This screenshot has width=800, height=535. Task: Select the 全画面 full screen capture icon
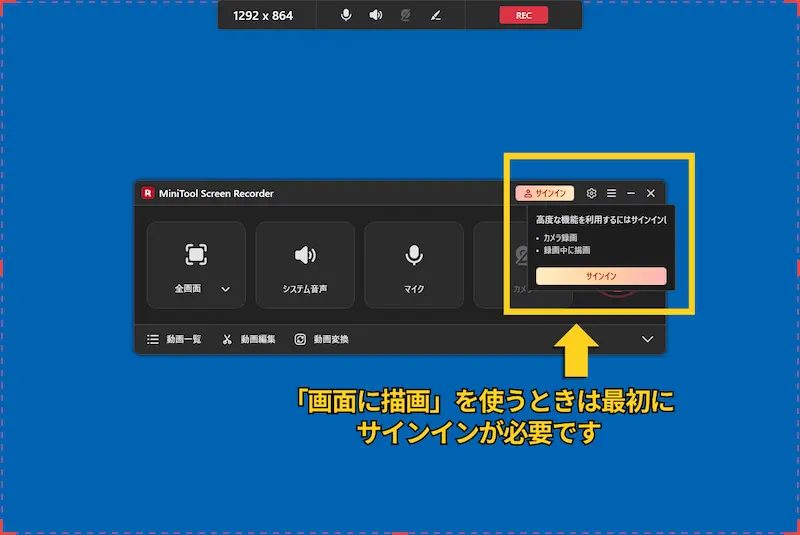196,254
